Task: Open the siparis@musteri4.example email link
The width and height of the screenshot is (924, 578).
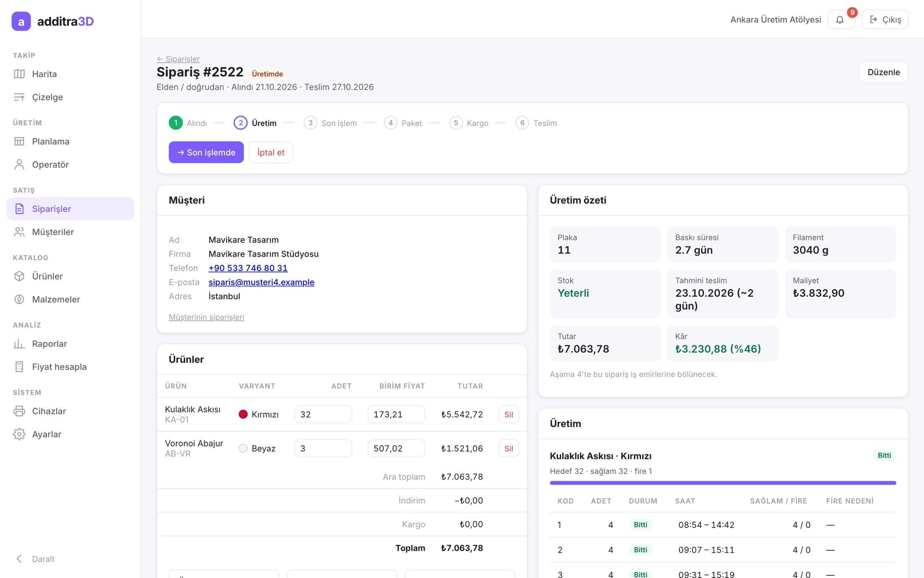Action: [261, 282]
